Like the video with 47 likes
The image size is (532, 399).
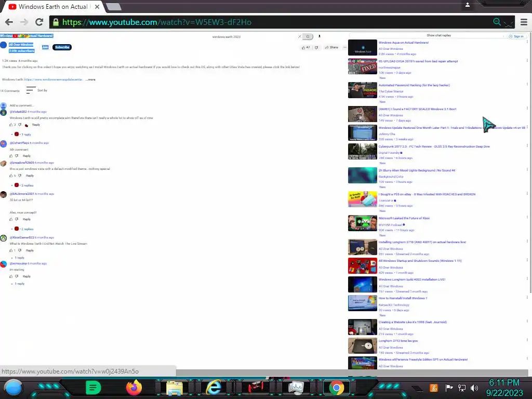pos(305,47)
